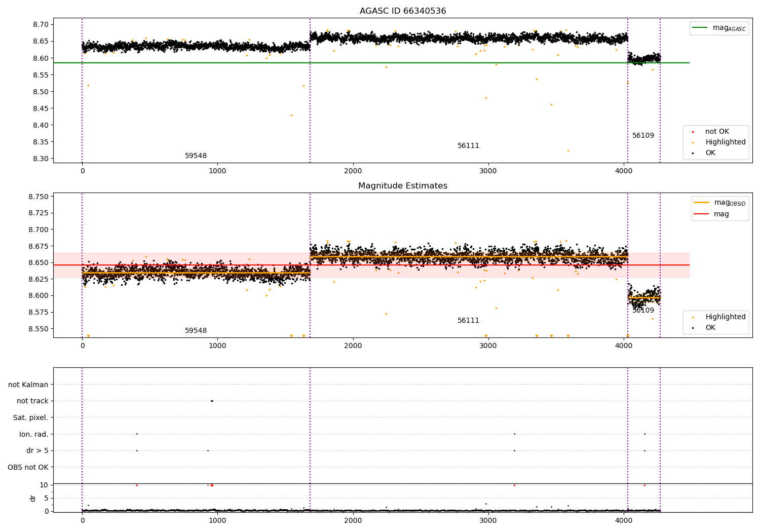Click OBSID label 59548 in the middle plot
This screenshot has height=532, width=760.
click(196, 331)
